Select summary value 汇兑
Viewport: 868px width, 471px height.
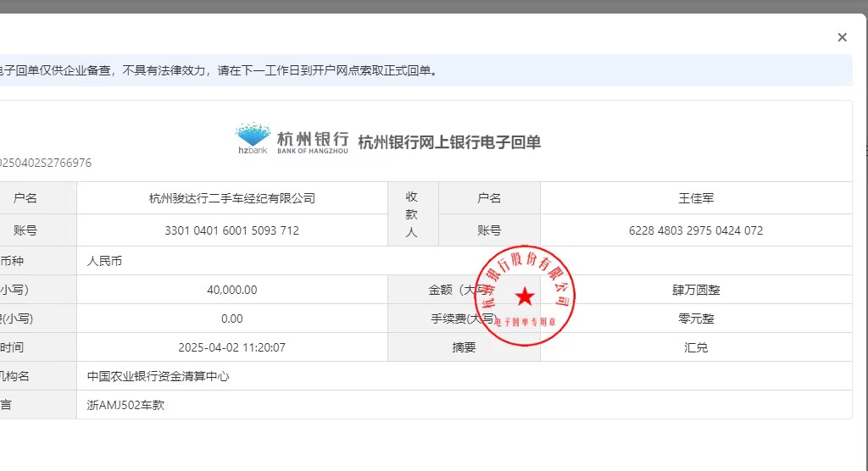click(696, 347)
